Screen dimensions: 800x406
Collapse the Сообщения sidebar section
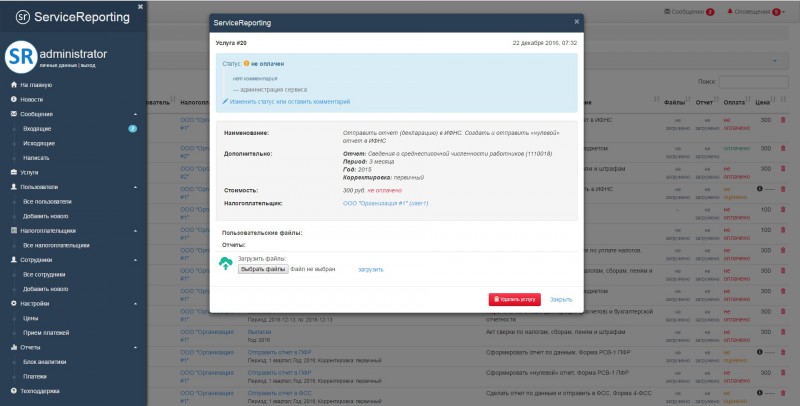coord(136,114)
